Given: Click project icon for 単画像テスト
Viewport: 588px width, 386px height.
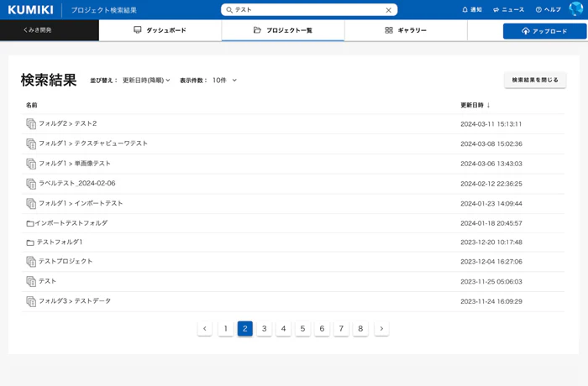Looking at the screenshot, I should (31, 164).
